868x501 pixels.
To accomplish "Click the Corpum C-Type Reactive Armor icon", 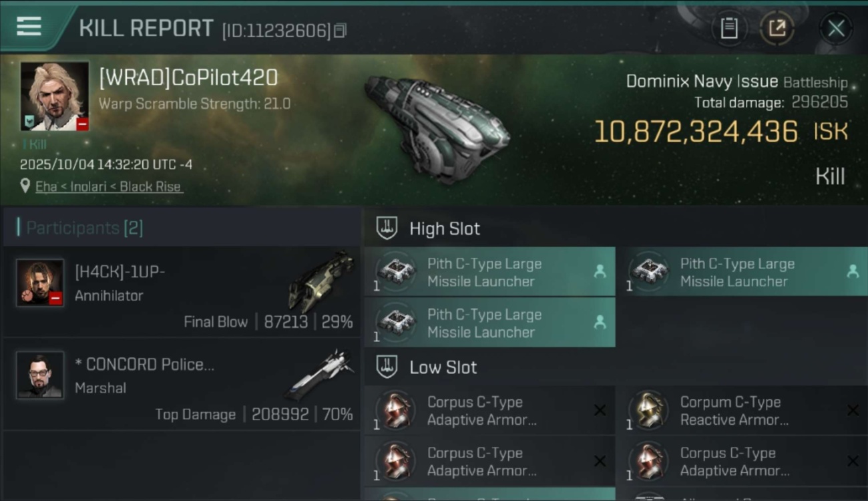I will pos(646,410).
